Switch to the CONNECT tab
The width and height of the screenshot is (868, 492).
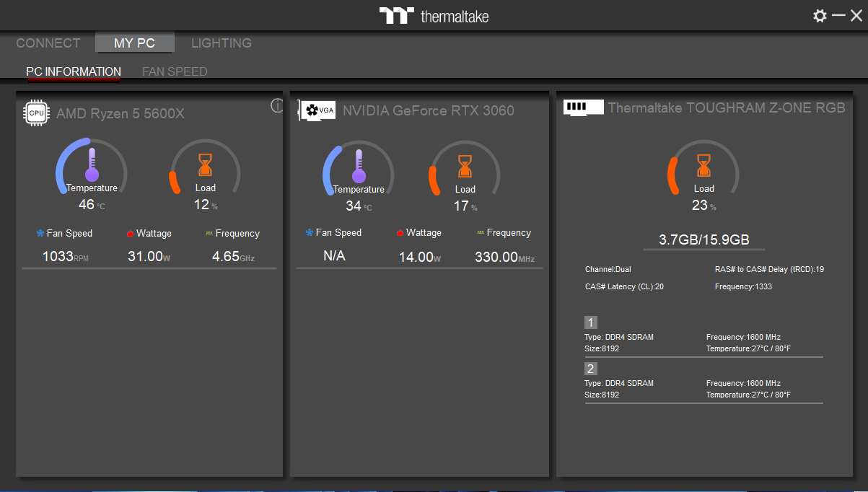[48, 43]
